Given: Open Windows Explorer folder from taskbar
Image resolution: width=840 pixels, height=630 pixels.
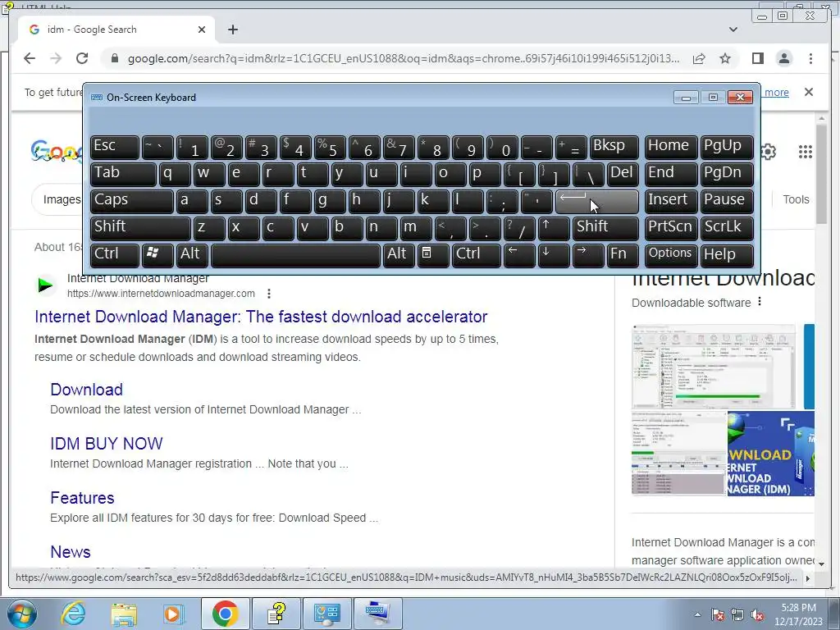Looking at the screenshot, I should click(x=125, y=614).
